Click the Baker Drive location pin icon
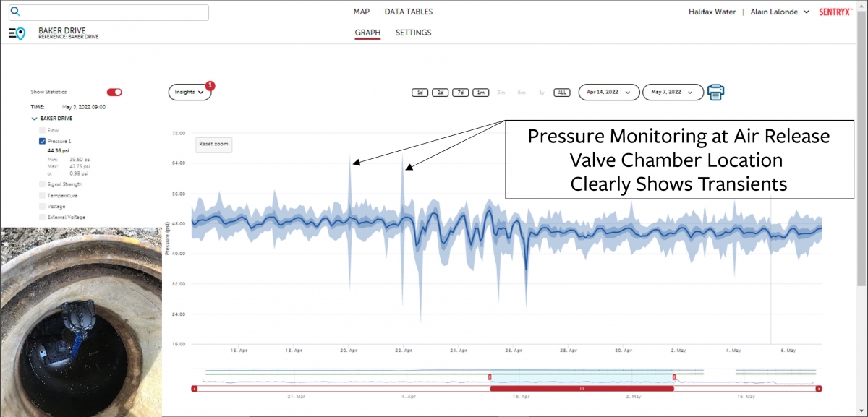 point(20,32)
